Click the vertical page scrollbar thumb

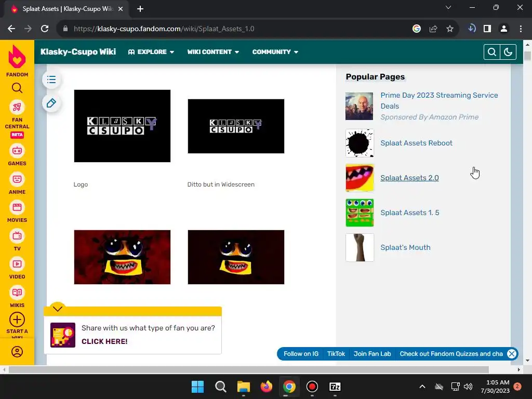(x=527, y=56)
